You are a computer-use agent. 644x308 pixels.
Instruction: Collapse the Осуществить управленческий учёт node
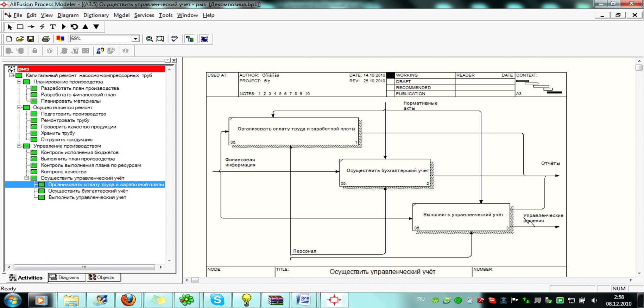[x=27, y=178]
